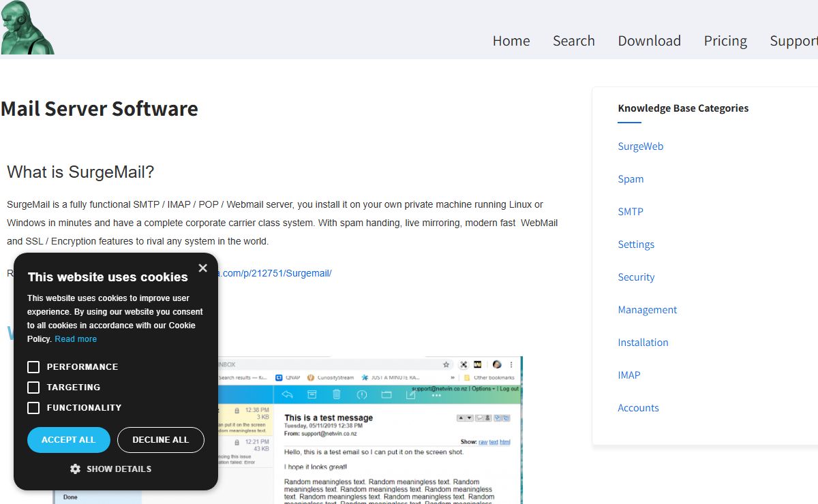The width and height of the screenshot is (818, 504).
Task: Select Pricing in the top navigation
Action: (x=725, y=41)
